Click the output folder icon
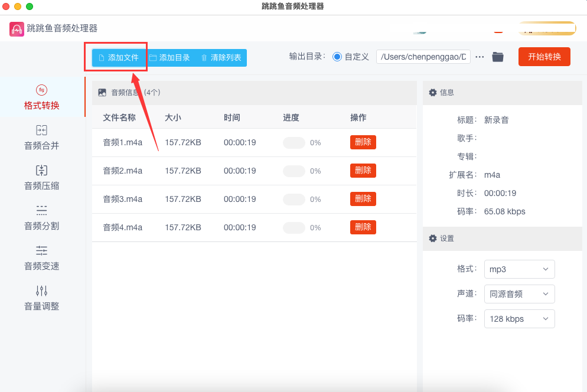 pos(498,57)
